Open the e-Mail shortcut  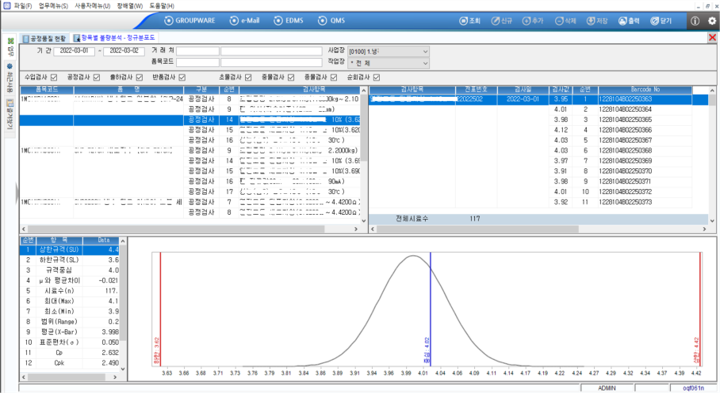tap(244, 20)
